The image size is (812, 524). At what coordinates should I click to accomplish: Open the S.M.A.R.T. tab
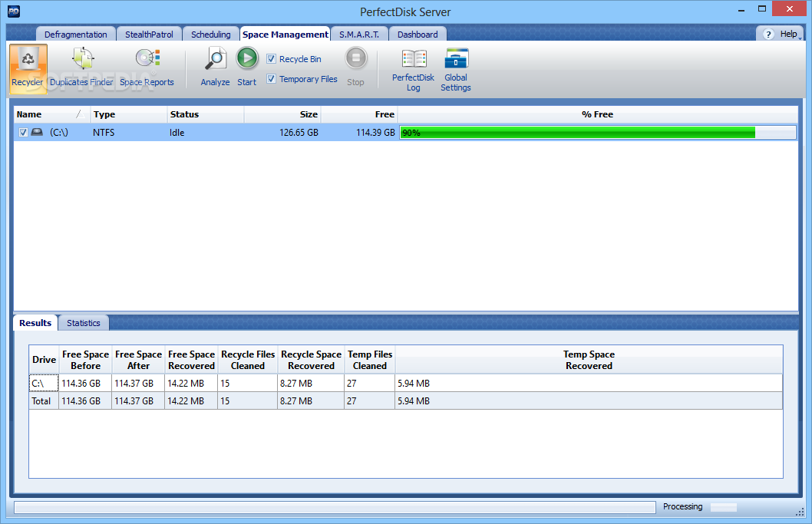359,35
